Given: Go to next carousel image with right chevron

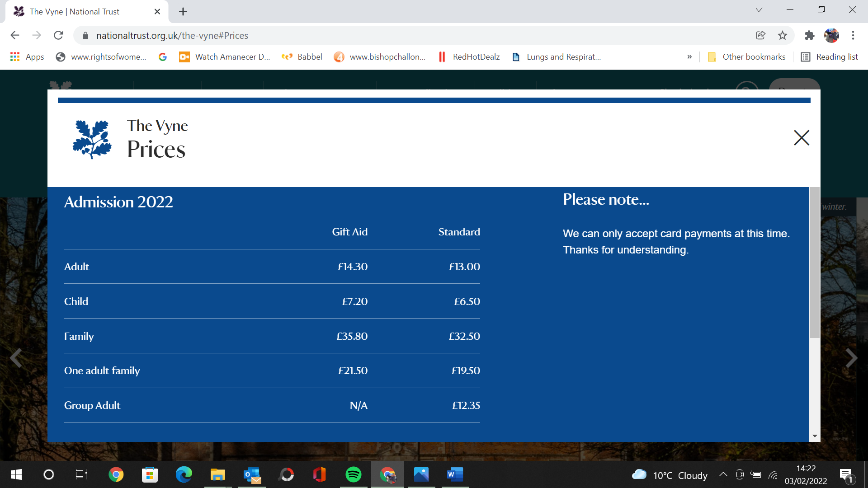Looking at the screenshot, I should tap(851, 358).
